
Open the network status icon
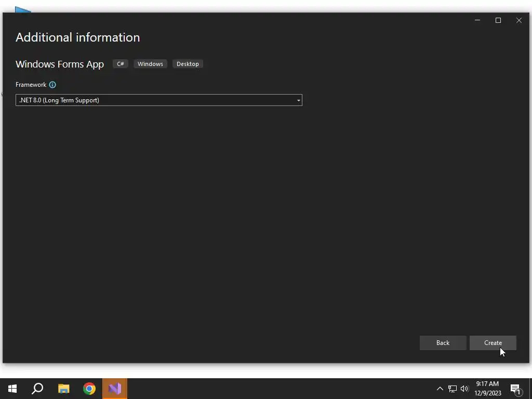[453, 389]
